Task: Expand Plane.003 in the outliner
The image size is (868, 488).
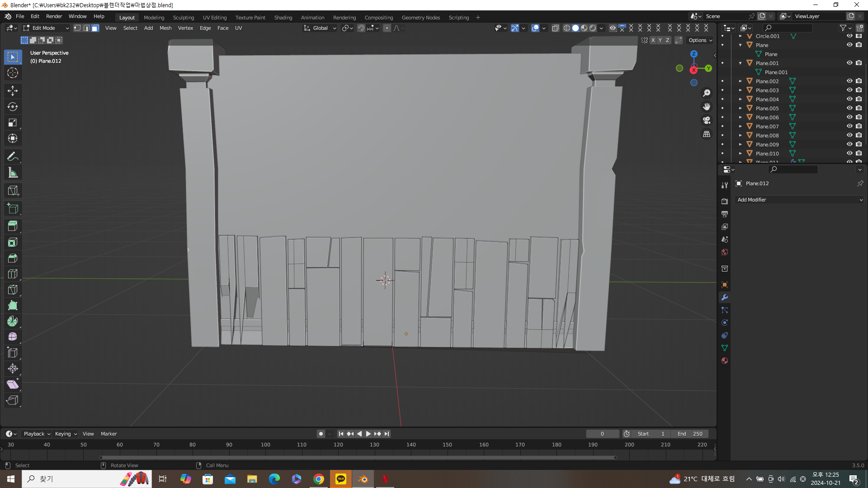Action: 741,90
